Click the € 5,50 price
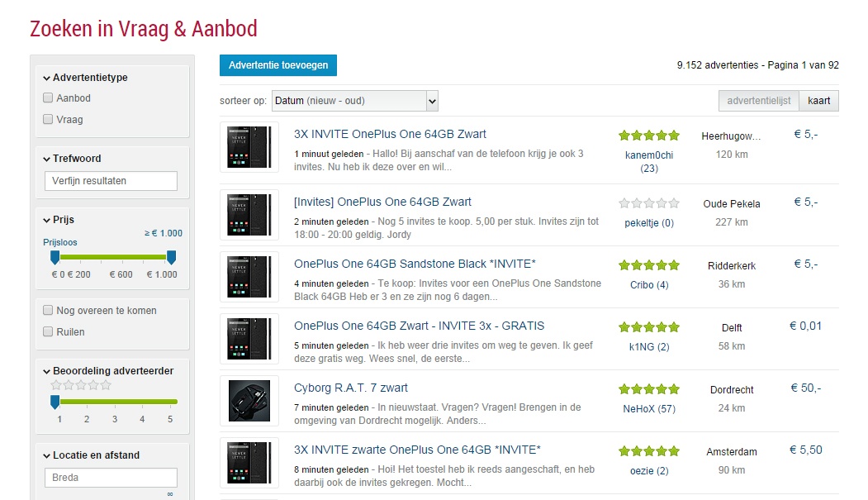The image size is (868, 500). tap(805, 450)
